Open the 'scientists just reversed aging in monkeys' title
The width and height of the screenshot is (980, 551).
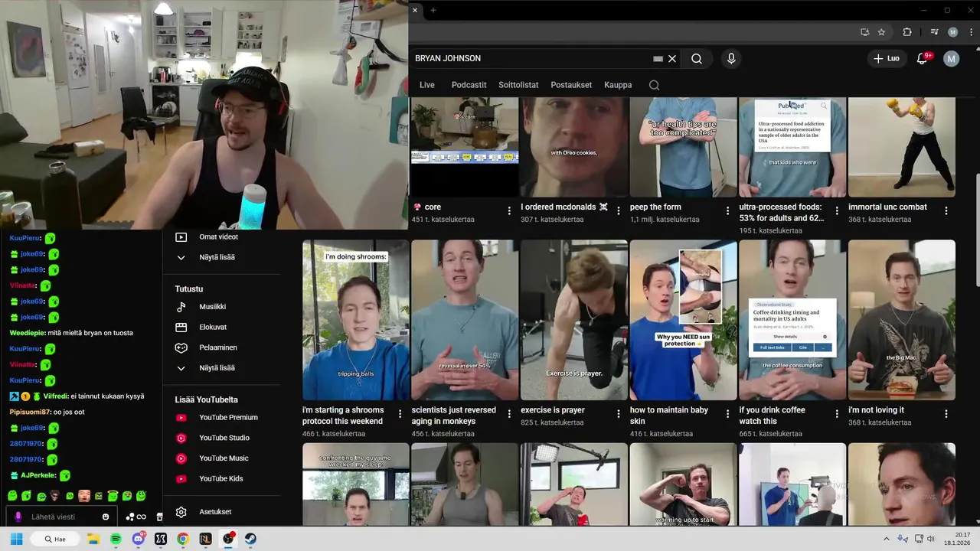[454, 416]
